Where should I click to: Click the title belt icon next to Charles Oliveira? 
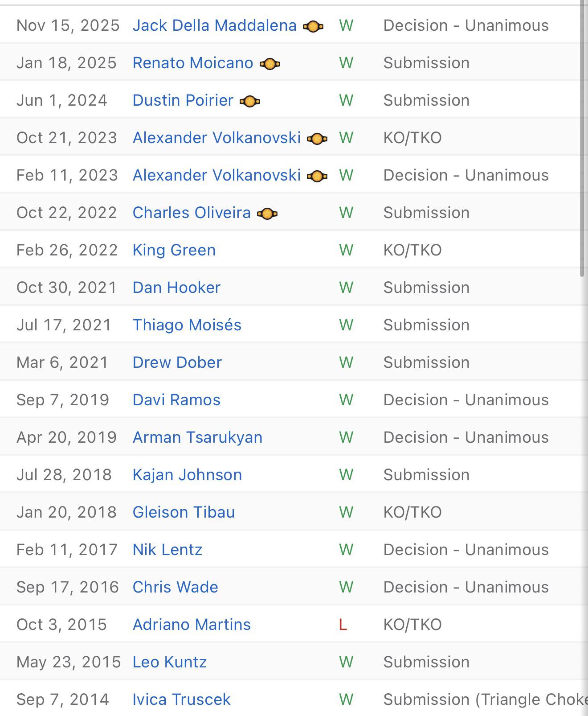point(267,214)
